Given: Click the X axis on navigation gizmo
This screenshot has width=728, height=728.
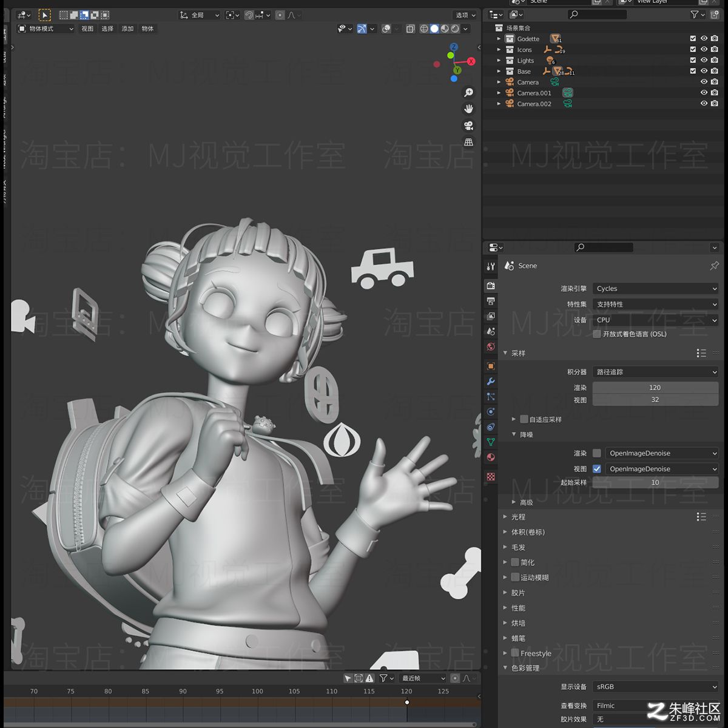Looking at the screenshot, I should coord(471,61).
